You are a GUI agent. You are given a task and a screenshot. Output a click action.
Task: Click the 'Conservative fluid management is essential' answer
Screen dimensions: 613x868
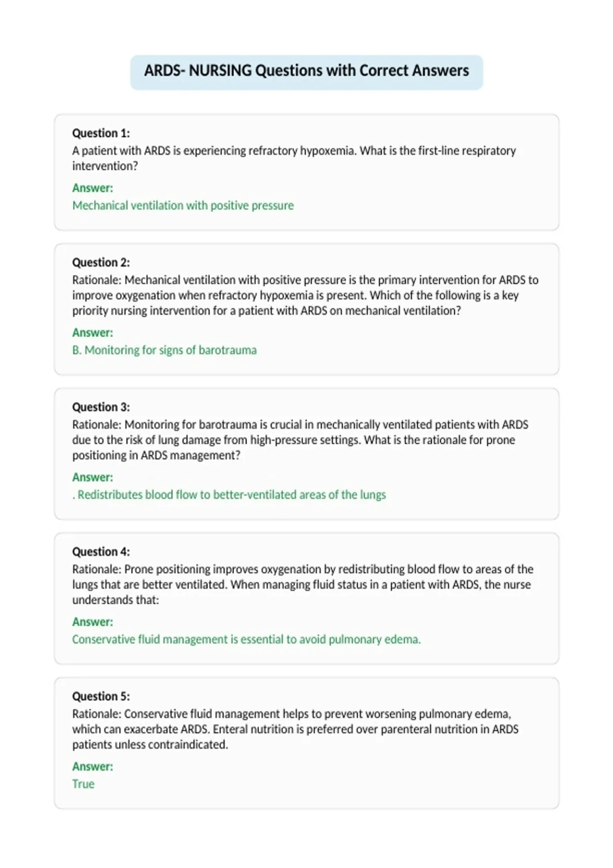click(246, 639)
